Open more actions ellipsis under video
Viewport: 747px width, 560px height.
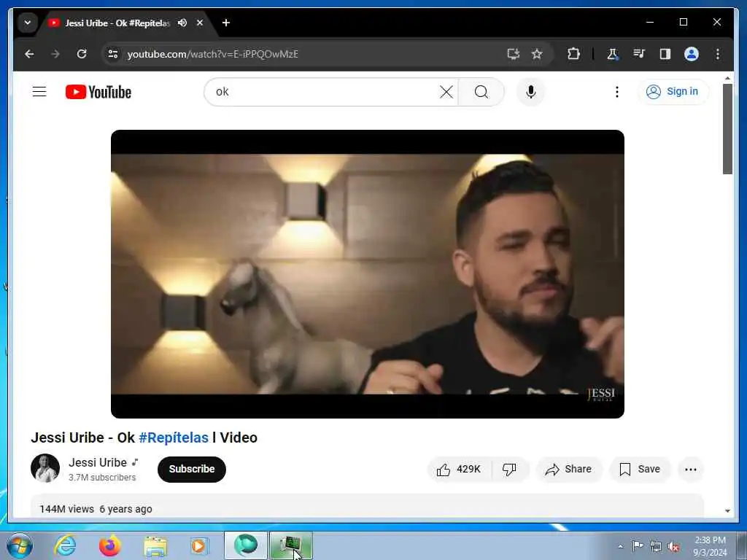click(x=690, y=470)
